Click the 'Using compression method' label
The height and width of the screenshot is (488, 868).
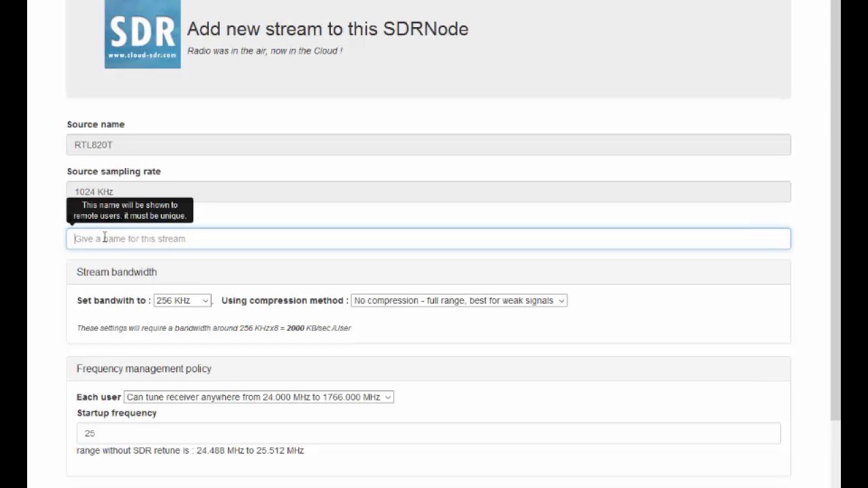click(285, 300)
